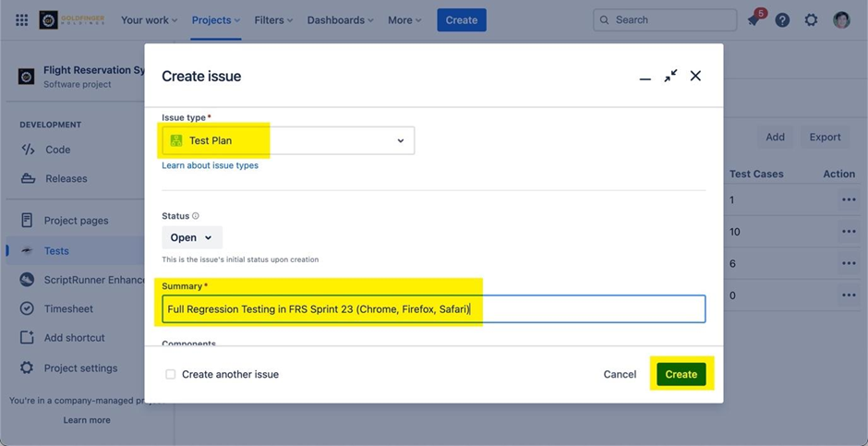Click the Cancel button
This screenshot has height=446, width=868.
pyautogui.click(x=620, y=374)
